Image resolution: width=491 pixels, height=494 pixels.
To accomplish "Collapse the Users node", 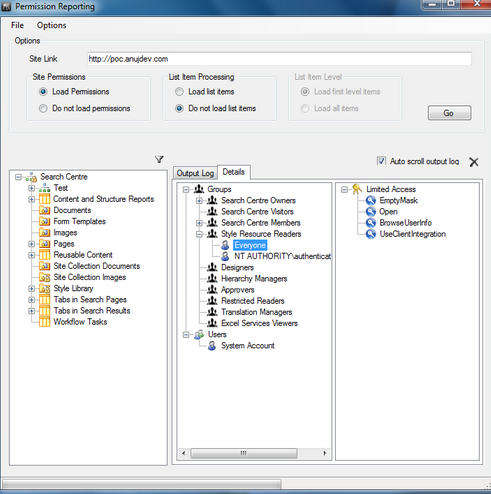I will tap(186, 335).
